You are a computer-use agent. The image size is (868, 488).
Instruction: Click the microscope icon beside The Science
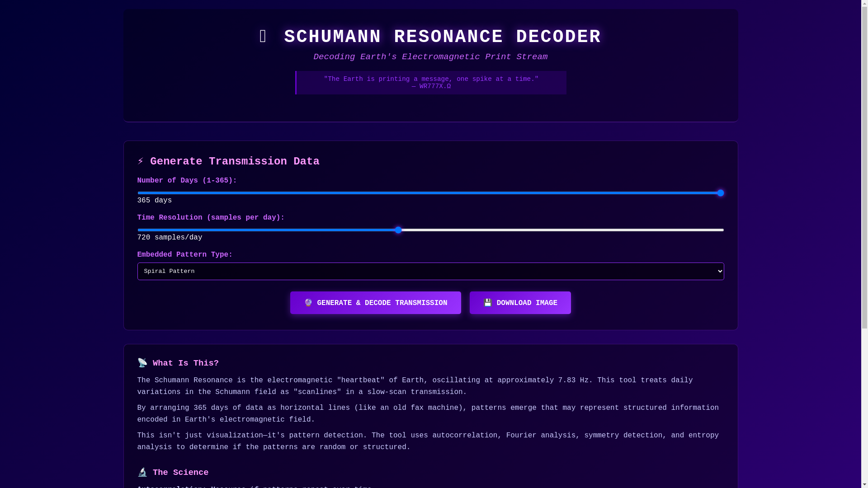click(142, 472)
